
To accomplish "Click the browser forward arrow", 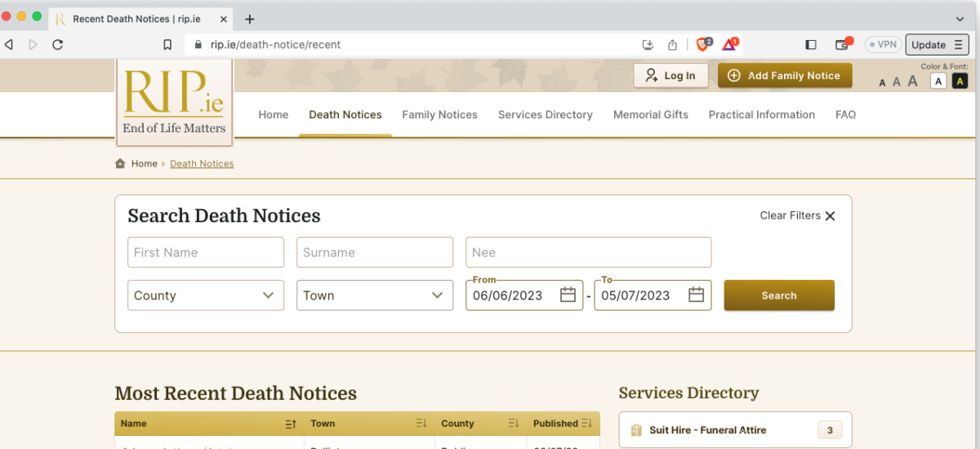I will (x=33, y=45).
